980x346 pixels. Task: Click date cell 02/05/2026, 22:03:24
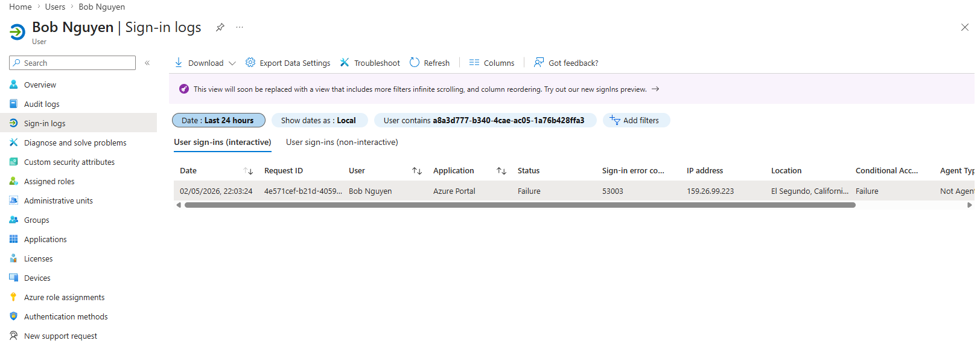pos(216,191)
